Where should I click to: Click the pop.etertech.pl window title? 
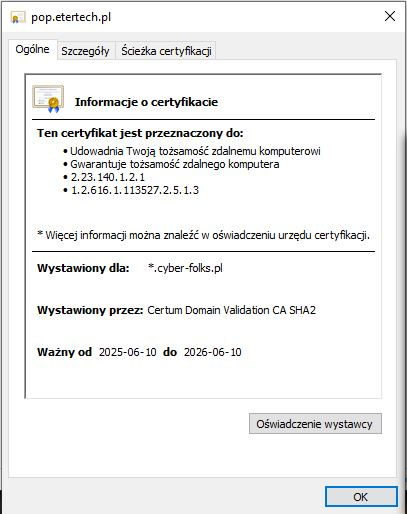71,17
